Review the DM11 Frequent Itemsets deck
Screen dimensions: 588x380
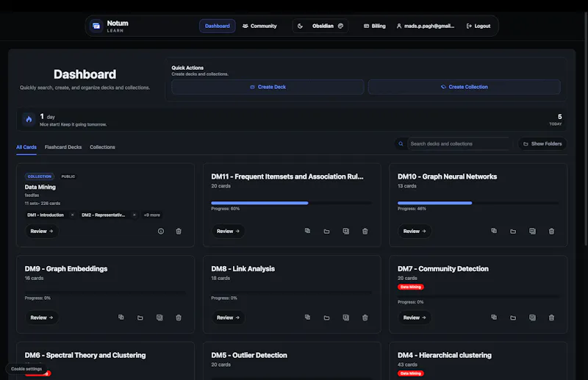pyautogui.click(x=228, y=231)
